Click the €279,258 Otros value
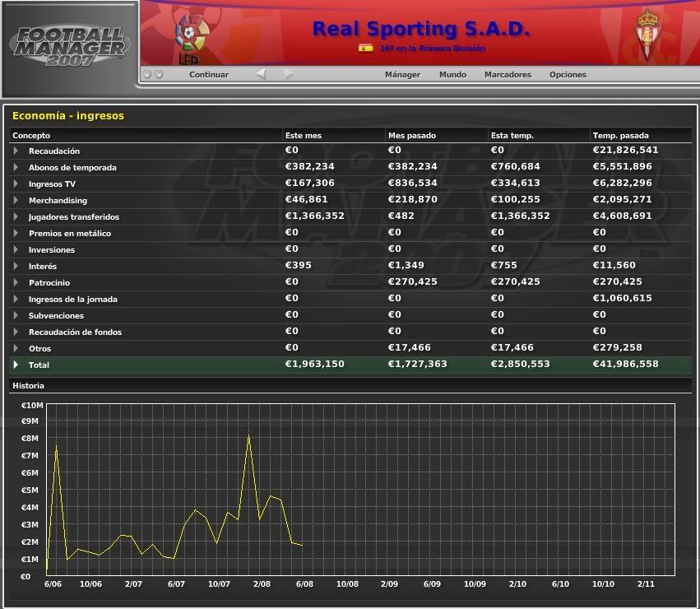Viewport: 700px width, 609px height. [x=618, y=347]
